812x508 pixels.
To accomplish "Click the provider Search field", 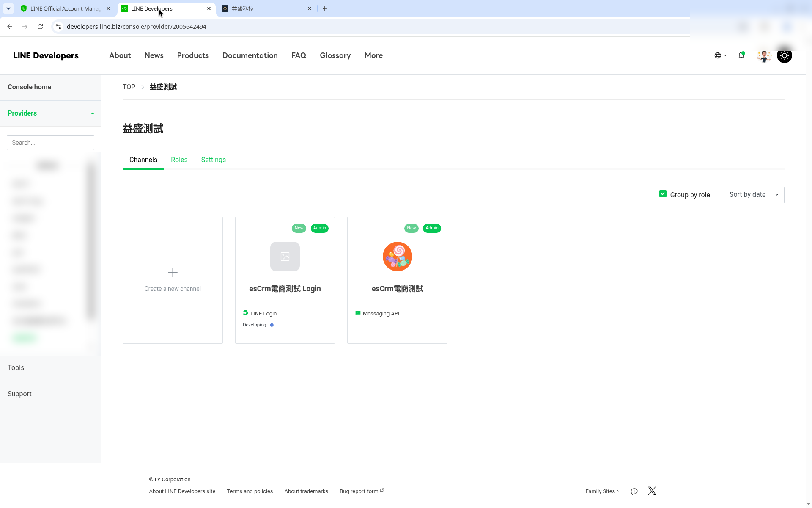I will click(50, 143).
